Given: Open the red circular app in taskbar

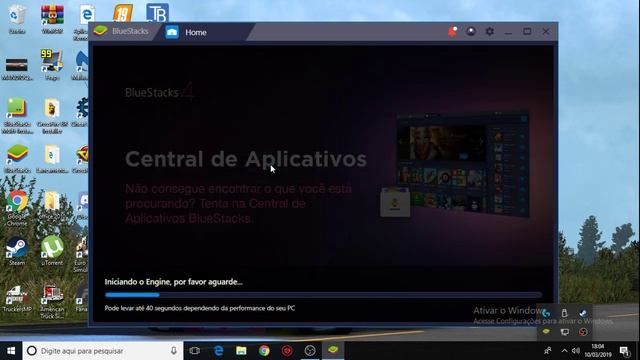Looking at the screenshot, I should coord(287,351).
